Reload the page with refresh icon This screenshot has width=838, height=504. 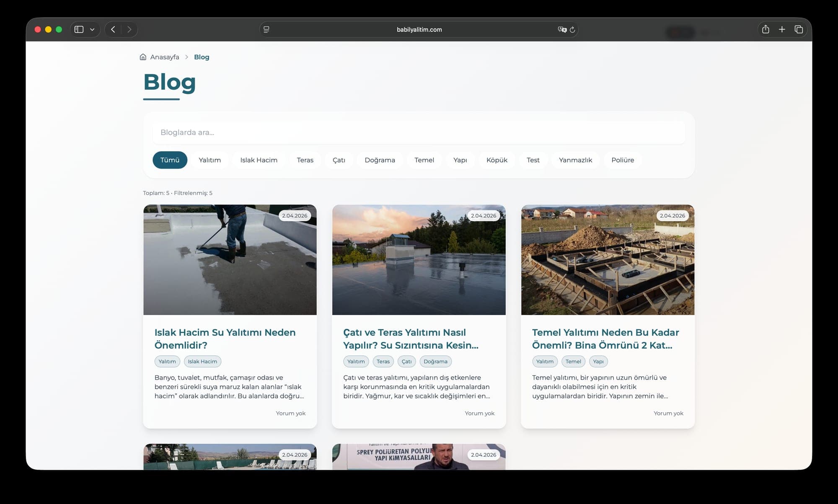[572, 29]
